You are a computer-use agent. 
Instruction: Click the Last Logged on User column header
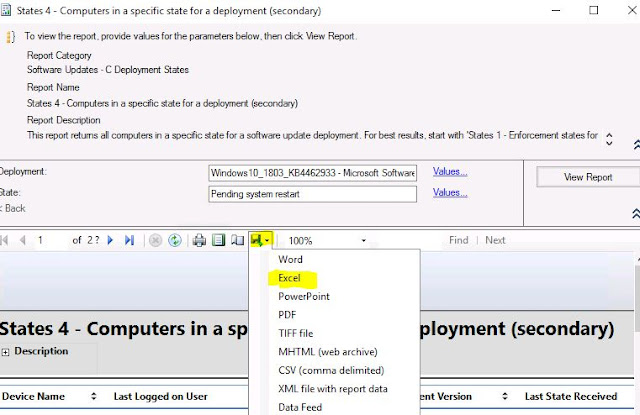[x=160, y=396]
